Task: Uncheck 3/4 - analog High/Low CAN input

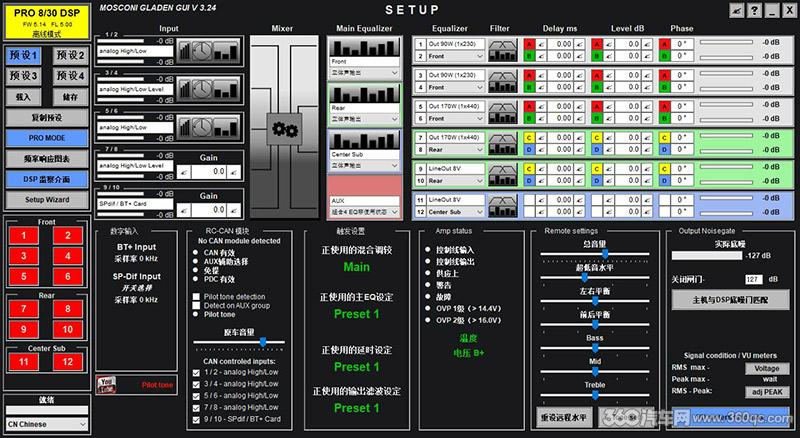Action: click(196, 384)
